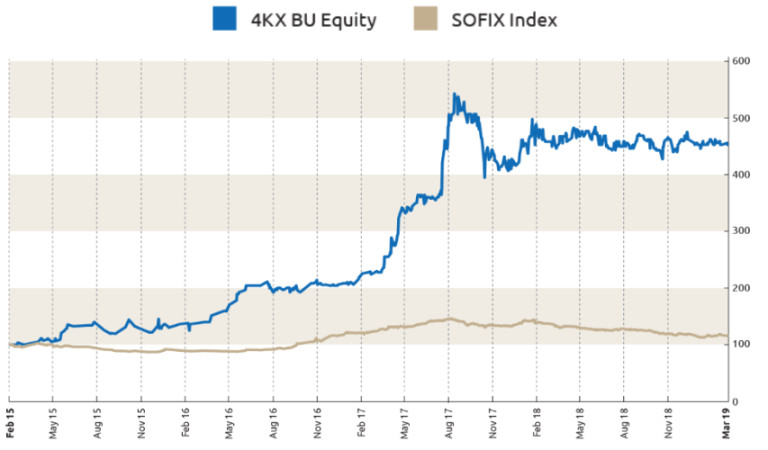The width and height of the screenshot is (768, 450).
Task: Toggle the 4KX BU Equity legend label
Action: (x=313, y=19)
